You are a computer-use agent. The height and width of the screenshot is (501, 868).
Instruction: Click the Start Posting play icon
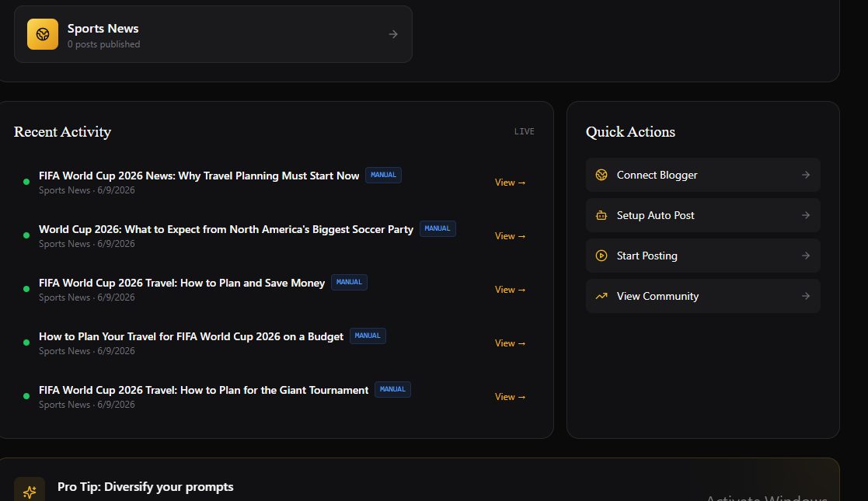pyautogui.click(x=601, y=256)
